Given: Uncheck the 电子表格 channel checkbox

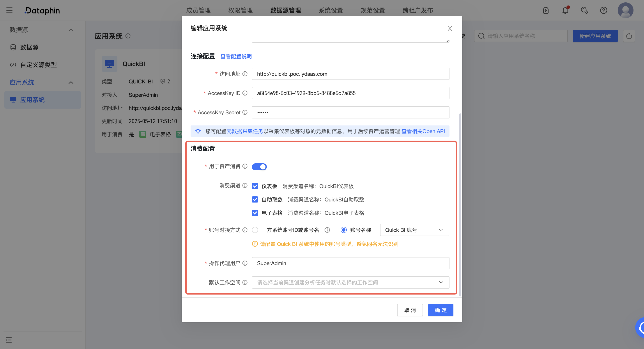Looking at the screenshot, I should (255, 213).
